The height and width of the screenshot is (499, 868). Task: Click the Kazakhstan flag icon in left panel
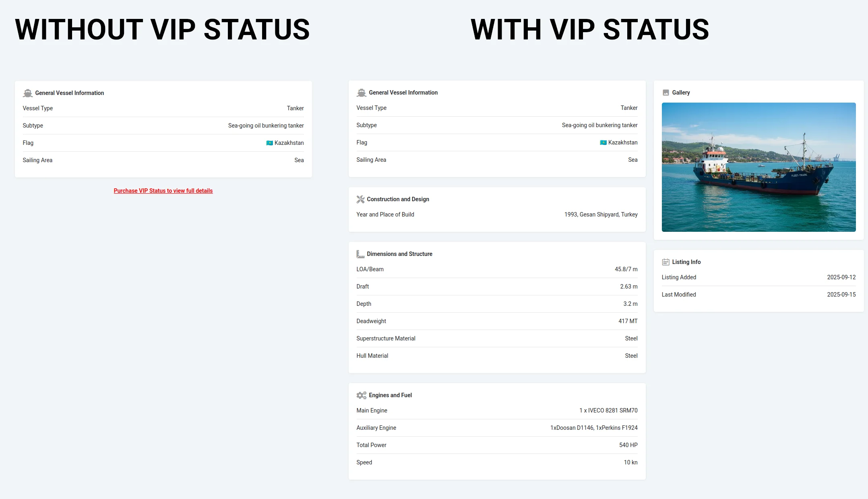(269, 143)
